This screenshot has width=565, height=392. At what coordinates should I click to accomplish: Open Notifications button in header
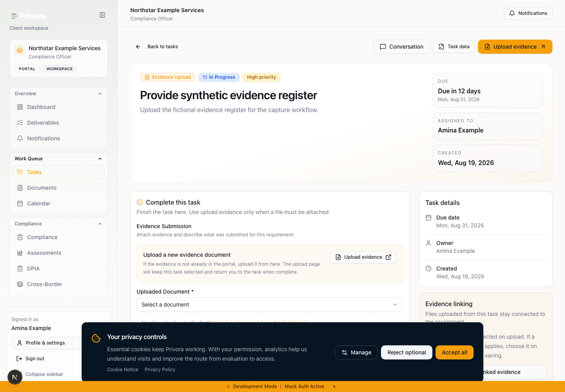pyautogui.click(x=528, y=13)
